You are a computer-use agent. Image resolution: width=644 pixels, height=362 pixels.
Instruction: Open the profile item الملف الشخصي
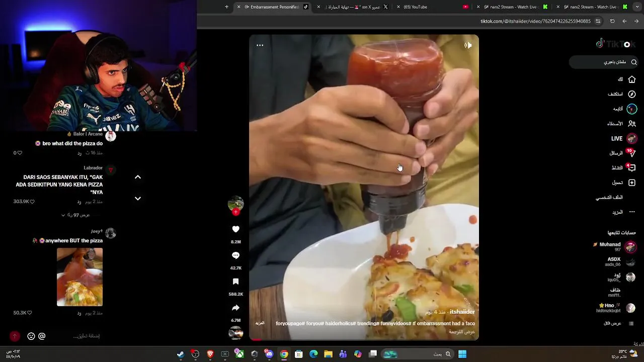pyautogui.click(x=609, y=198)
